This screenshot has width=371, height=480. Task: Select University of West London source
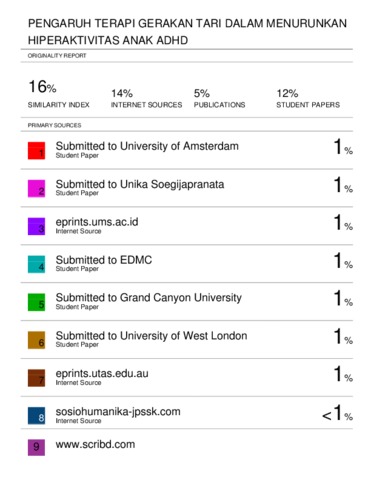[151, 336]
